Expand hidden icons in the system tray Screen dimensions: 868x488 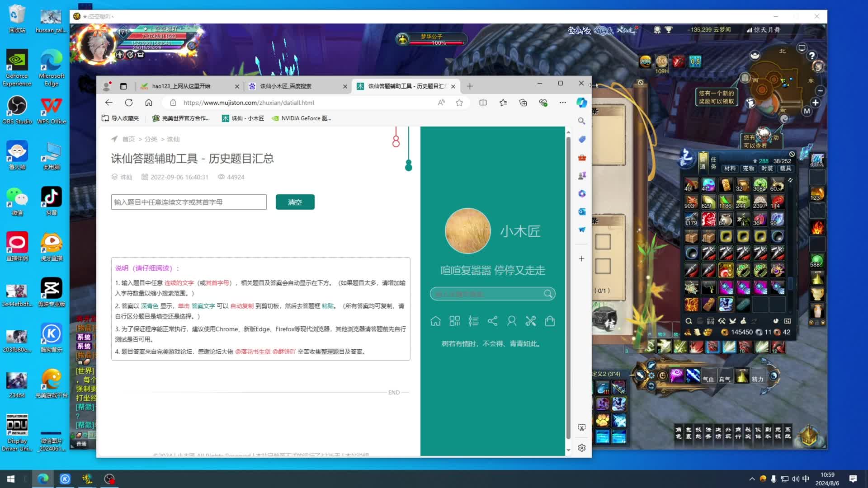752,479
